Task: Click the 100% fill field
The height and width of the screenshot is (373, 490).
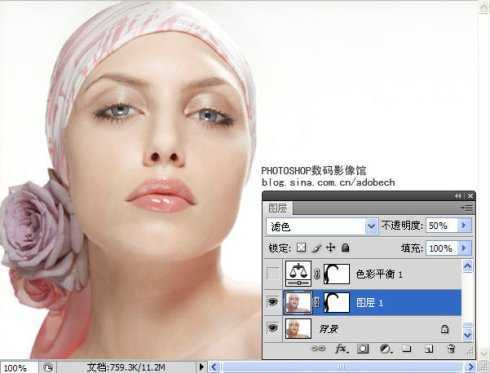Action: coord(442,248)
